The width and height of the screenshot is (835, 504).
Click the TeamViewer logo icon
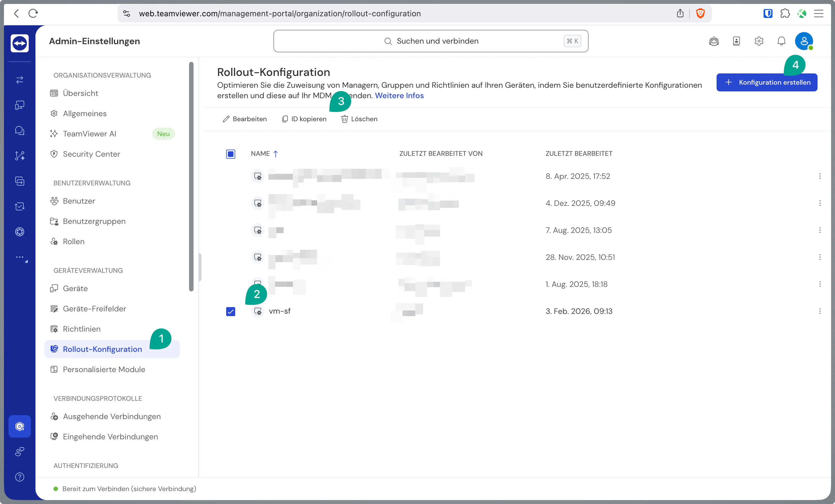(19, 43)
